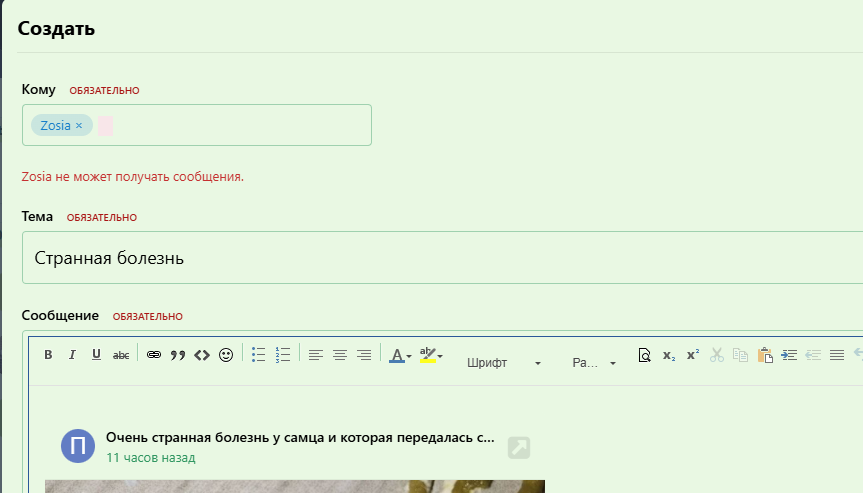Viewport: 863px width, 493px height.
Task: Insert a blockquote with quote icon
Action: (x=178, y=355)
